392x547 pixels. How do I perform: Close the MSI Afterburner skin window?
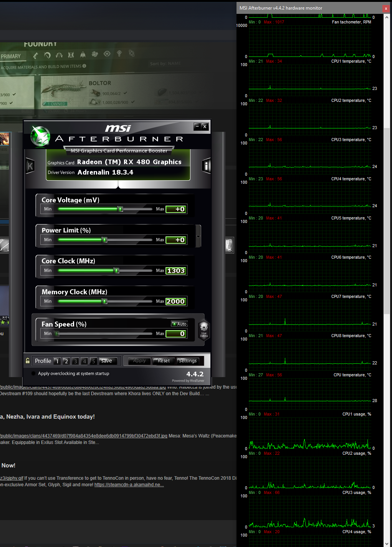click(x=205, y=126)
